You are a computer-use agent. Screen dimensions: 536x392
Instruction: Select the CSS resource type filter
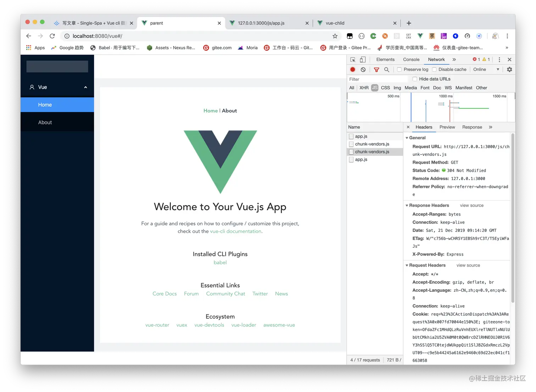[x=385, y=88]
